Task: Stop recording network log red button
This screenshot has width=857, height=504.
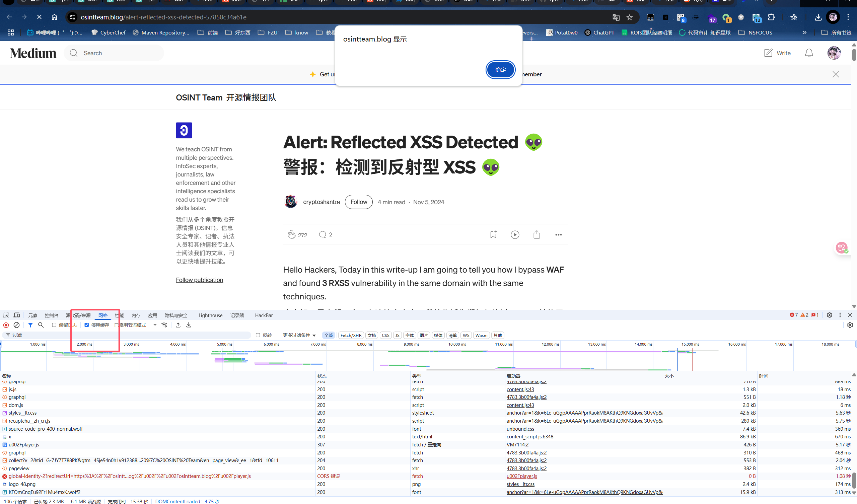Action: [6, 325]
